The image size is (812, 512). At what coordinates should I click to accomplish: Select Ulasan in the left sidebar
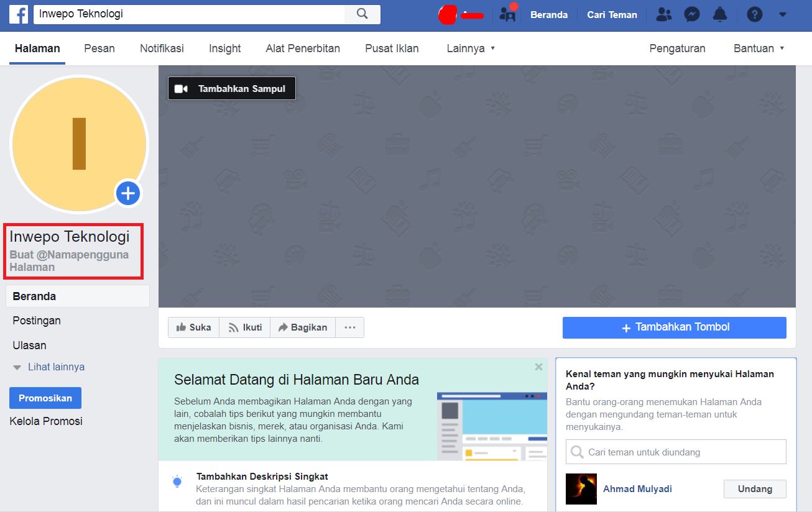click(29, 345)
